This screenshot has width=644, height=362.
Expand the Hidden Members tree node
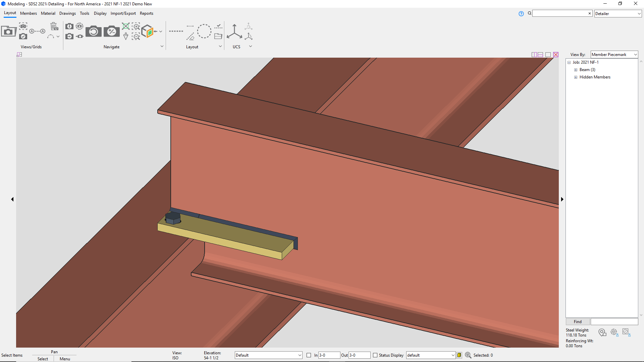[576, 77]
